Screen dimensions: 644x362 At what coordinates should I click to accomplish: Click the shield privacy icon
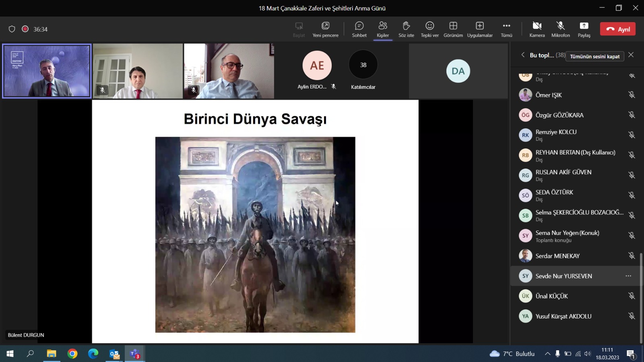pos(12,29)
